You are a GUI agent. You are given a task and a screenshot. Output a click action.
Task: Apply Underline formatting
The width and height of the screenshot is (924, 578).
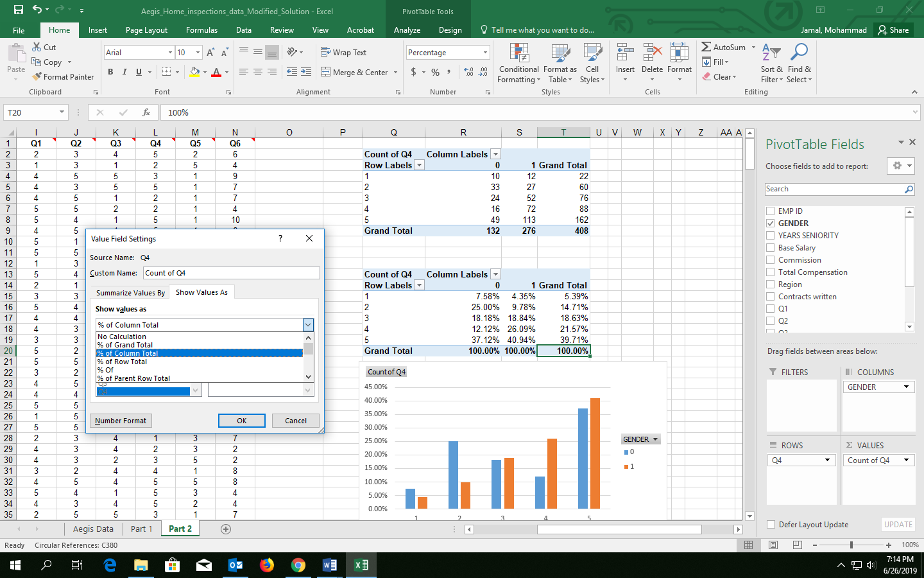point(139,72)
